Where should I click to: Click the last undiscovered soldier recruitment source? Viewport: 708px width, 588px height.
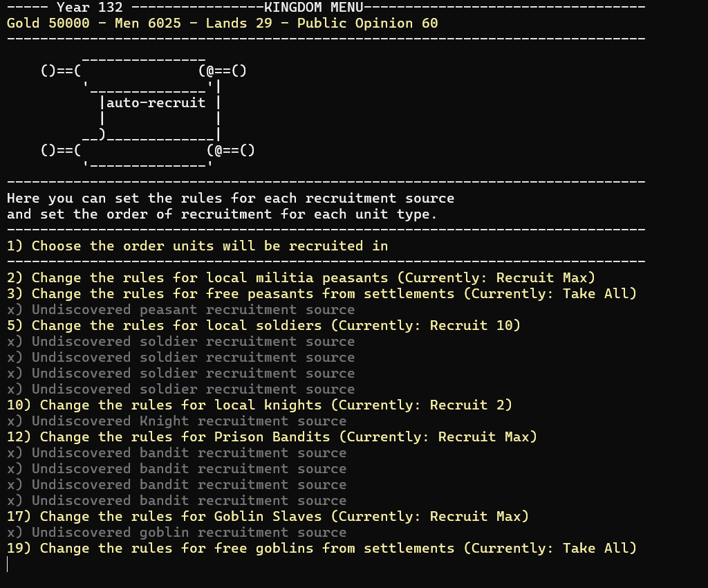180,389
